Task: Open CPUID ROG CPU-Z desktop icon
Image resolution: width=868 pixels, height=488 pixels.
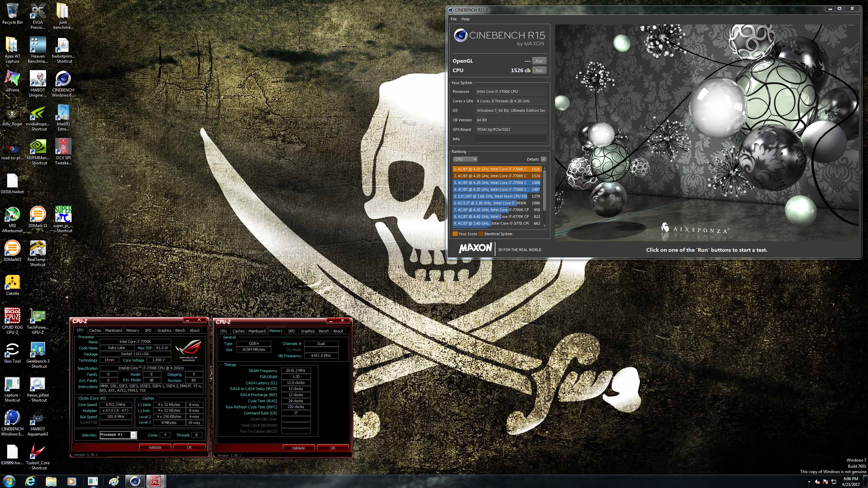Action: pyautogui.click(x=13, y=321)
